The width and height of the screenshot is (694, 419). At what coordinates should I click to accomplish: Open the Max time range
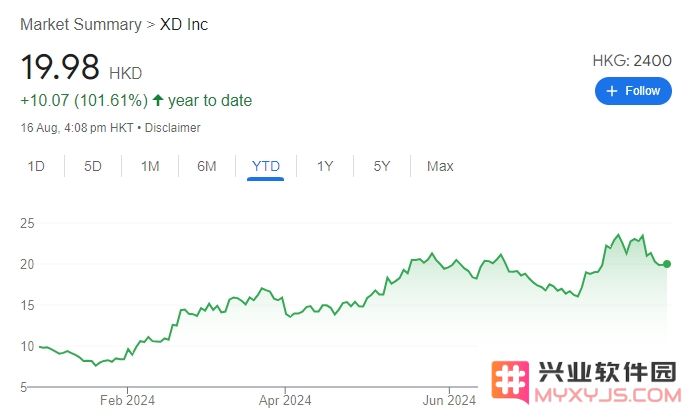(x=440, y=166)
